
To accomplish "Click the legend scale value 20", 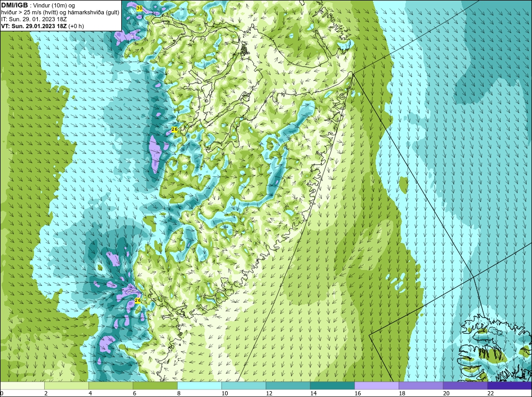I will tap(446, 393).
